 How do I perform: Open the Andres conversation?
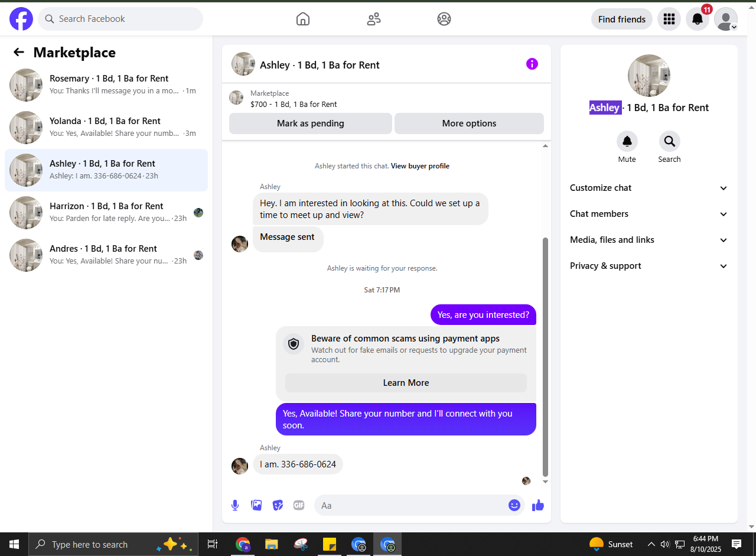[x=106, y=255]
